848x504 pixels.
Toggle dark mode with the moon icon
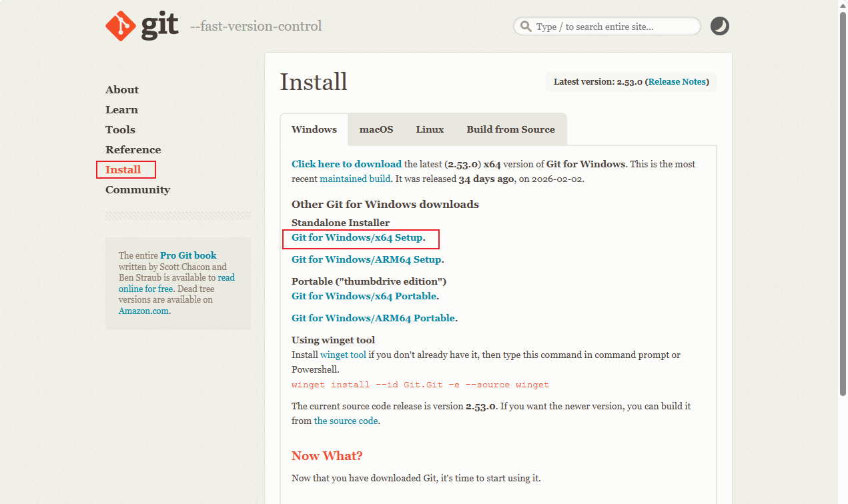(719, 26)
